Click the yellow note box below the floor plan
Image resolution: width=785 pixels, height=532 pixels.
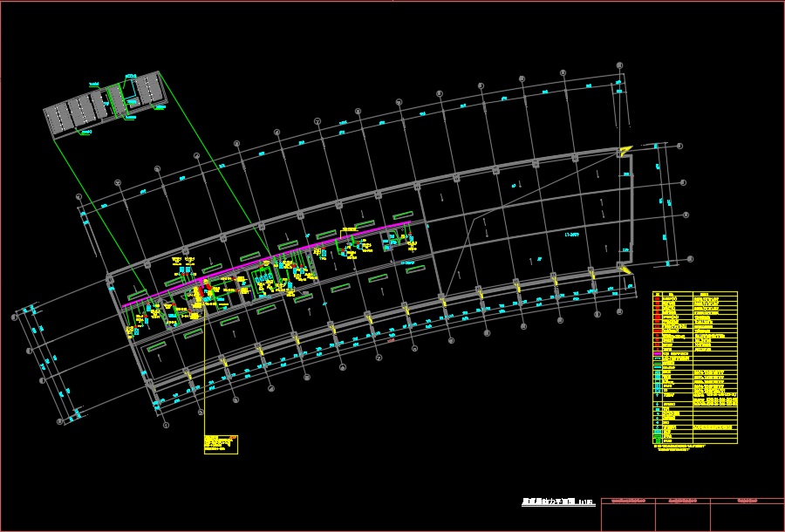pos(221,444)
